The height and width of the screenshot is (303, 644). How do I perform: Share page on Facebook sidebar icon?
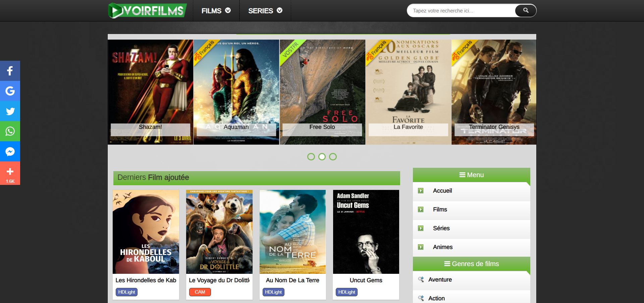(x=10, y=71)
